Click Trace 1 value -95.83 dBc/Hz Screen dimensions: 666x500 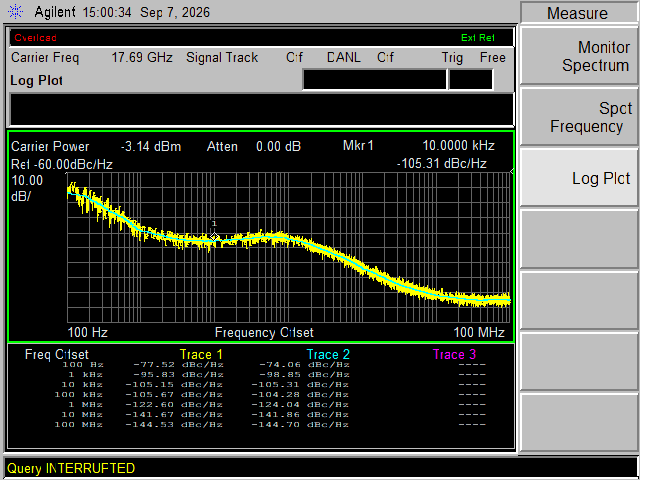click(x=178, y=375)
